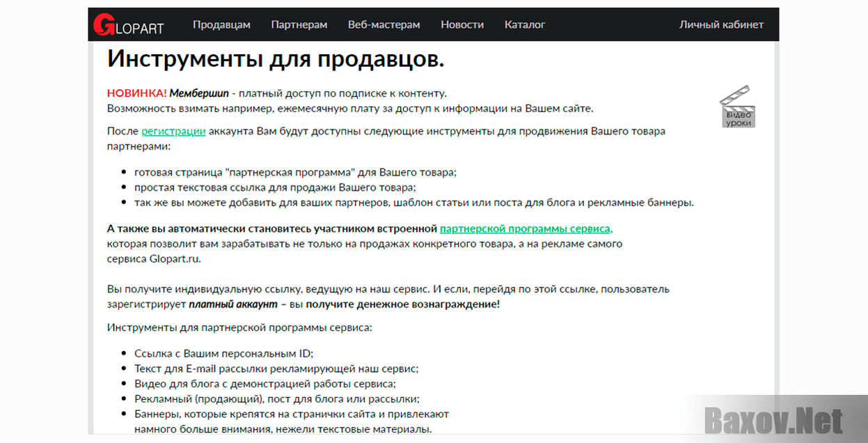The image size is (868, 443).
Task: Follow the "регистрации" link
Action: 173,131
